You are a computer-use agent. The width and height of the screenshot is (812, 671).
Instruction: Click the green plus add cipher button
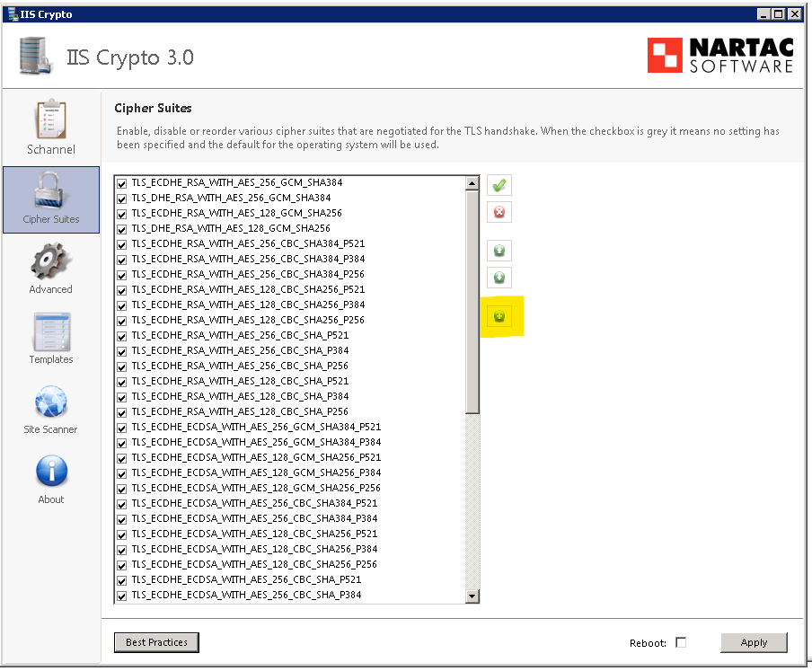click(x=499, y=316)
